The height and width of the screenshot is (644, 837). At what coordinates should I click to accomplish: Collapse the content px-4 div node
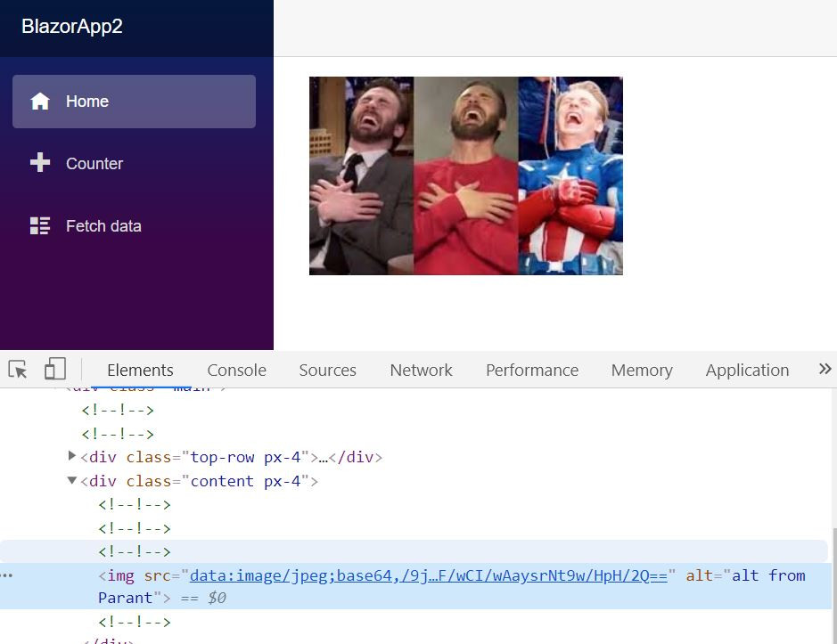72,480
